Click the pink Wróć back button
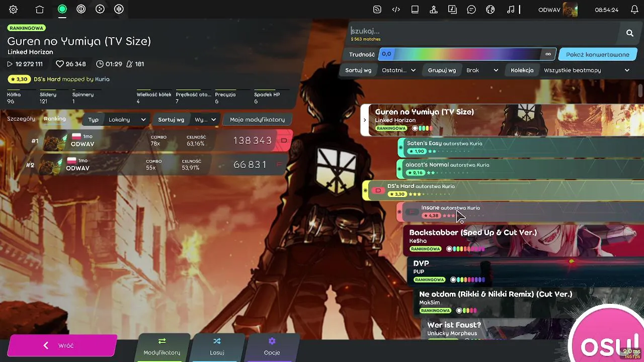 click(x=61, y=345)
